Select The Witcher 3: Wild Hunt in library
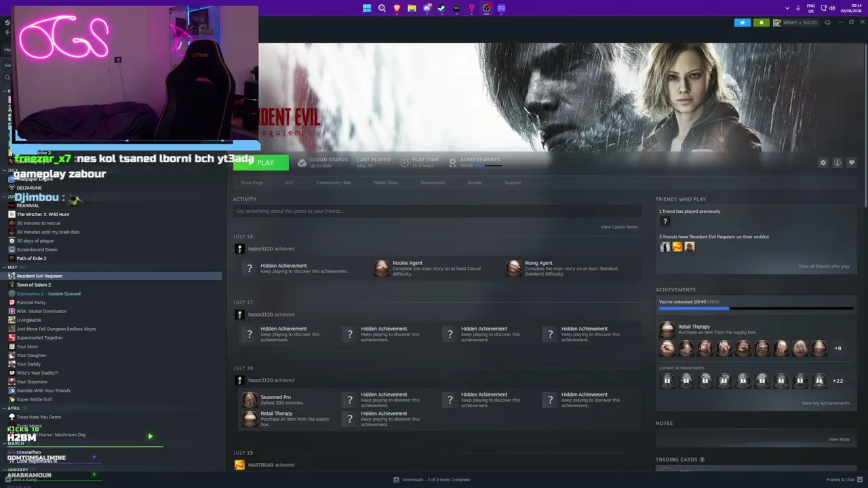The image size is (868, 488). [43, 214]
